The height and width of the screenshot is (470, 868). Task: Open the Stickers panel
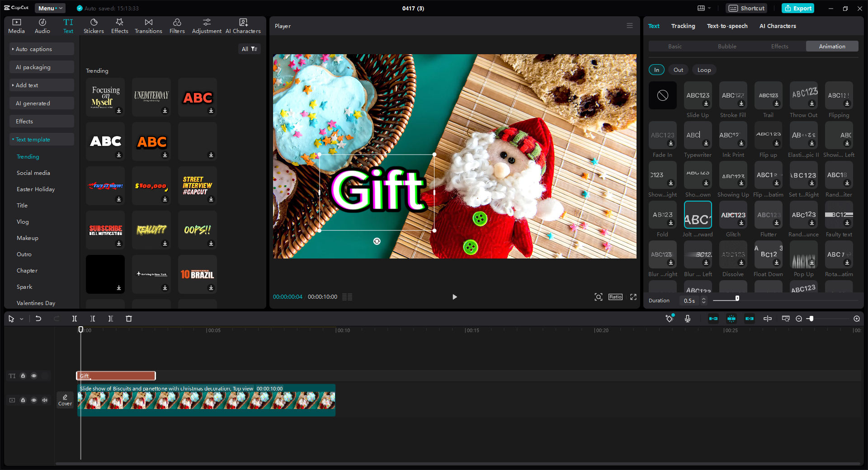click(94, 25)
